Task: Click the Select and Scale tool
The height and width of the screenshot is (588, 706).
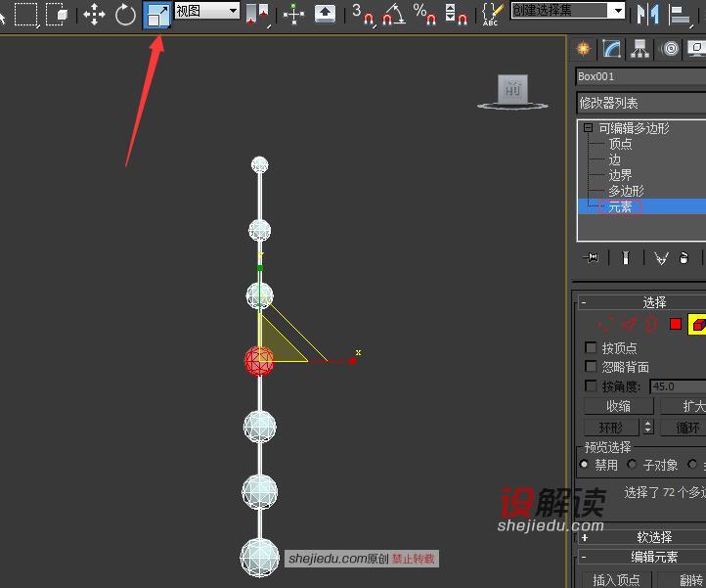Action: click(x=157, y=15)
